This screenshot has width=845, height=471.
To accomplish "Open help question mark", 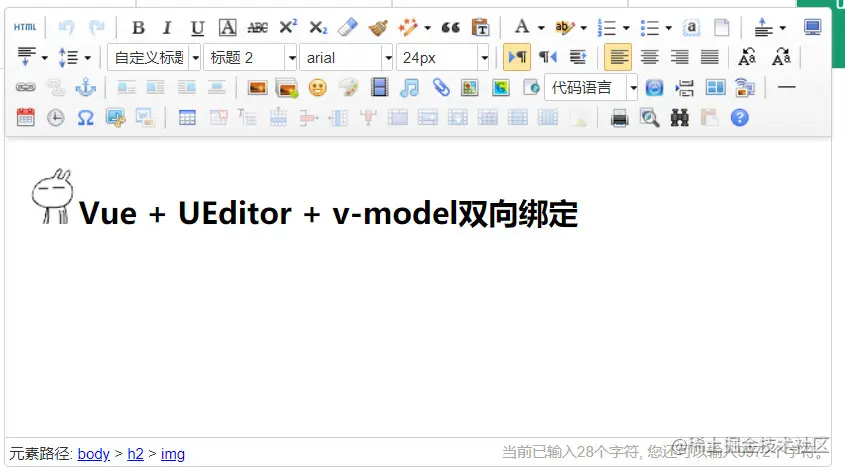I will pos(739,117).
